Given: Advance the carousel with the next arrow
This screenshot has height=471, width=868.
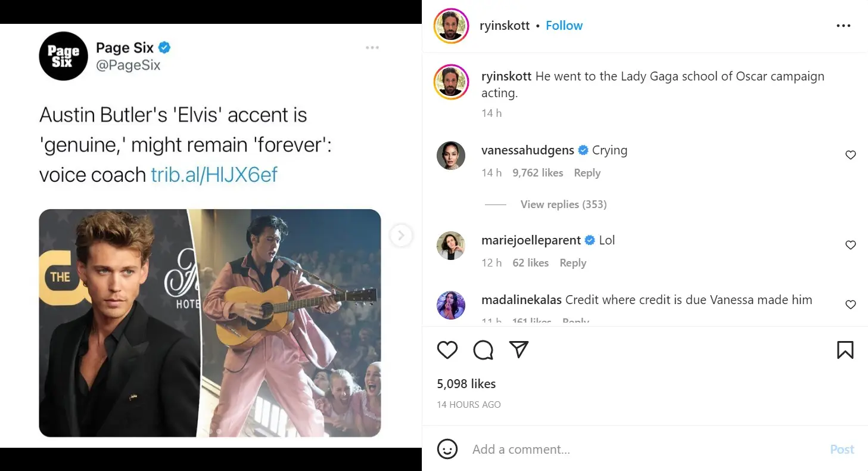Looking at the screenshot, I should (x=401, y=235).
